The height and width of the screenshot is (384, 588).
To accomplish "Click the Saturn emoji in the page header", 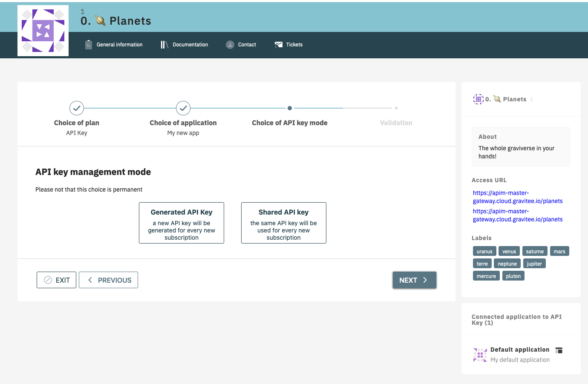I will point(99,20).
